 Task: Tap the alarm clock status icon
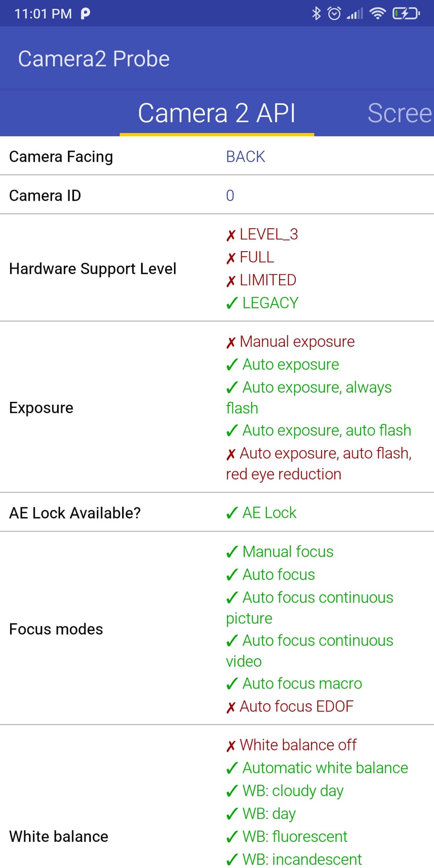334,13
